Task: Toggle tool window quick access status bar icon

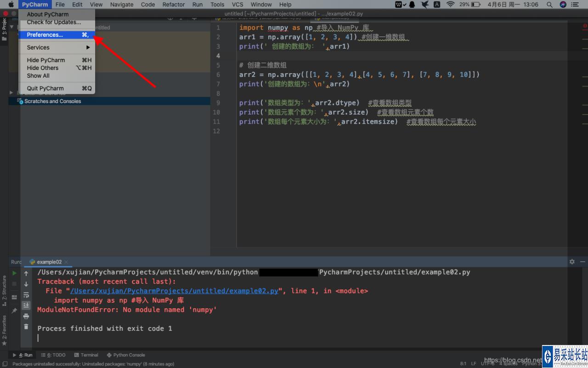Action: [5, 364]
